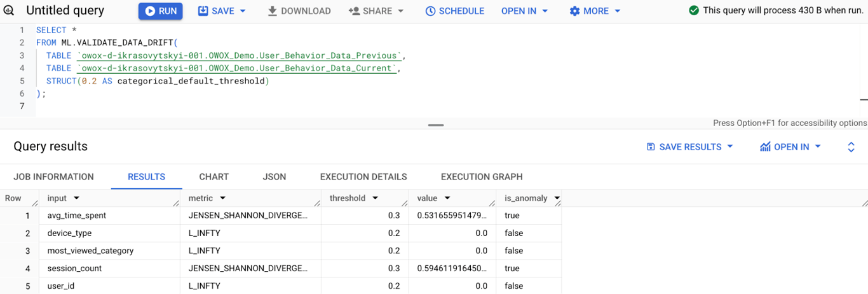The image size is (868, 294).
Task: Open the threshold column sort menu
Action: [x=375, y=199]
